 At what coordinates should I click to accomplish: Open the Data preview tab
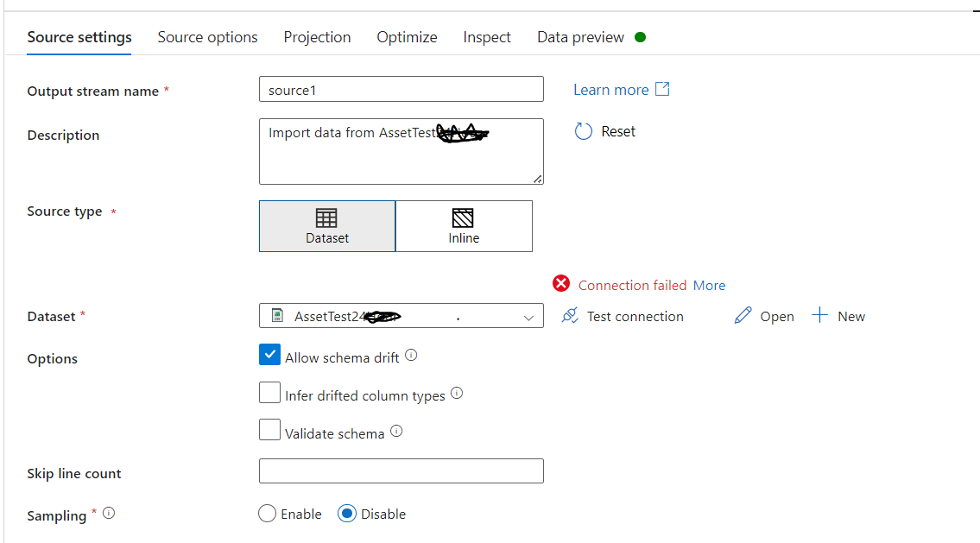pos(579,37)
